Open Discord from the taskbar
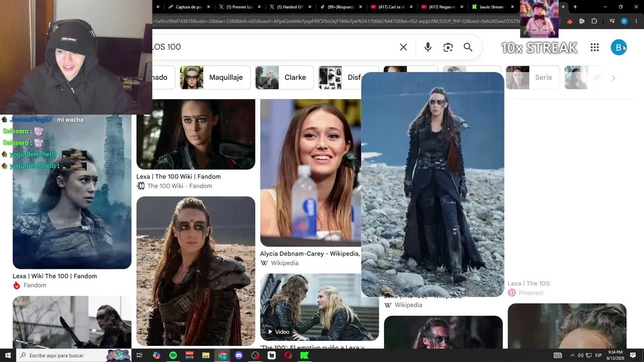Viewport: 644px width, 362px height. pos(239,355)
